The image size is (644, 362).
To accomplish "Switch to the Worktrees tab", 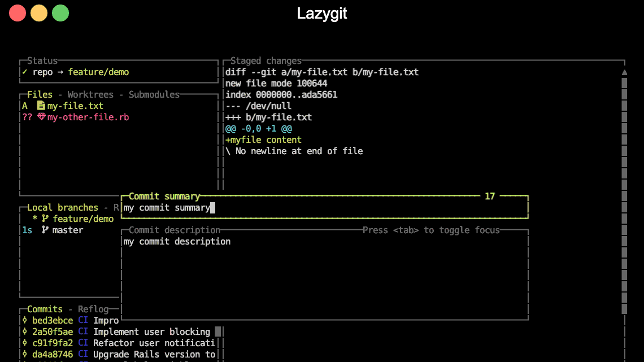I will tap(90, 94).
